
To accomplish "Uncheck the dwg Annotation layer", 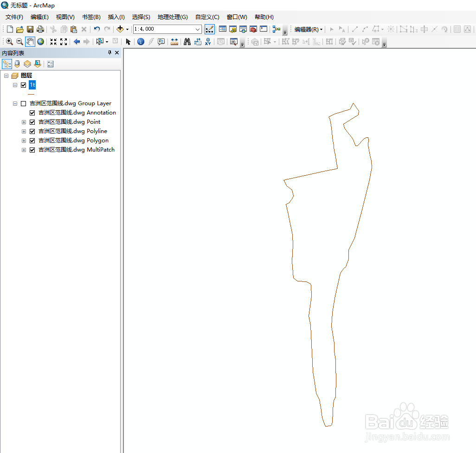I will click(32, 113).
